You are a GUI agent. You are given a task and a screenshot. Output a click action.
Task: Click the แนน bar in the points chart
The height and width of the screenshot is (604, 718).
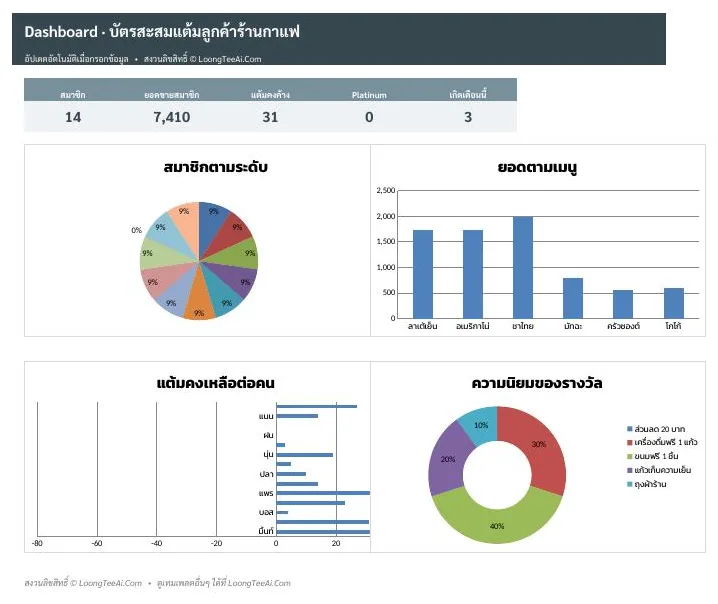pos(297,416)
